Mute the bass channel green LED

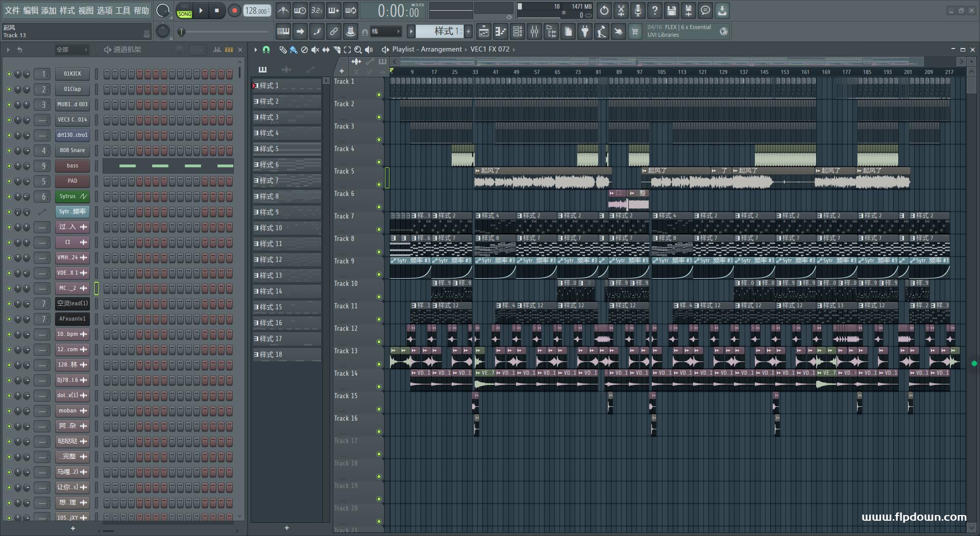coord(9,166)
